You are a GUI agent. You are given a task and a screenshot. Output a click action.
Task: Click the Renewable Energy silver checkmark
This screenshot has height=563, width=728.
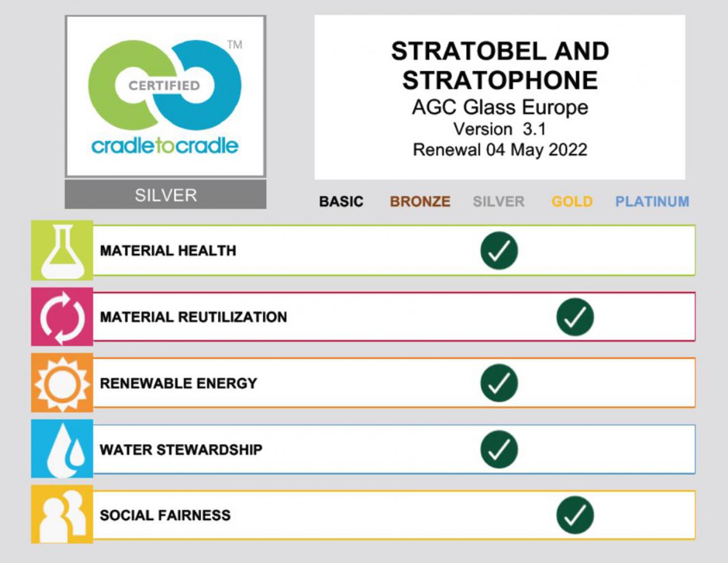click(499, 383)
